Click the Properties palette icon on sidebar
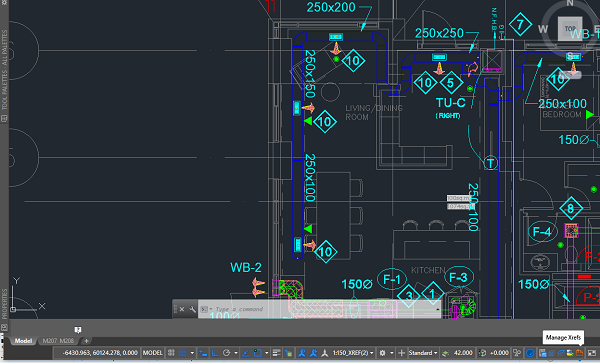The image size is (600, 364). pos(4,327)
